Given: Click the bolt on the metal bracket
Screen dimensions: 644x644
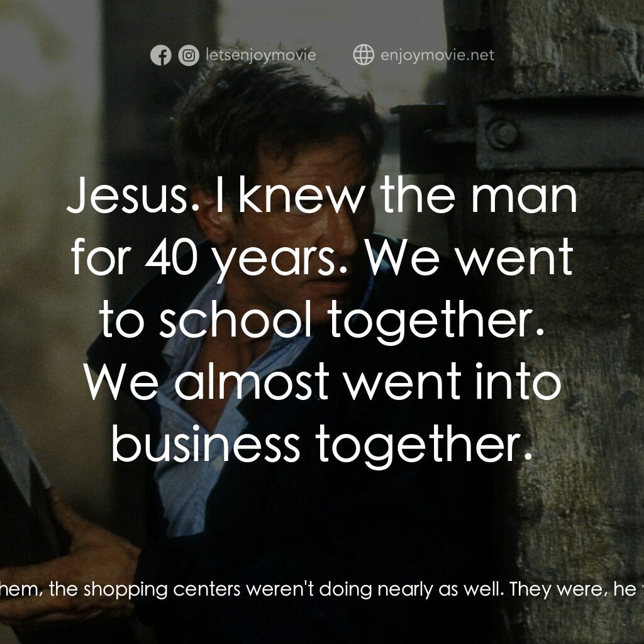Looking at the screenshot, I should (501, 135).
